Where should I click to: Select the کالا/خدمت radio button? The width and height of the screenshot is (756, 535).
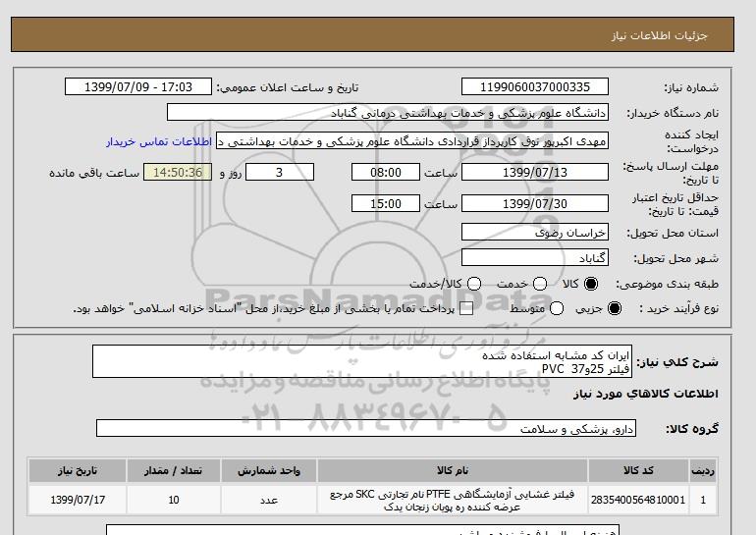coord(474,284)
